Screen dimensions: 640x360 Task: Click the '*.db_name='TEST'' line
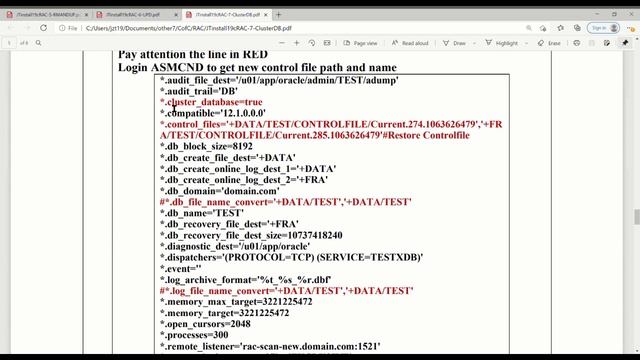(x=202, y=213)
